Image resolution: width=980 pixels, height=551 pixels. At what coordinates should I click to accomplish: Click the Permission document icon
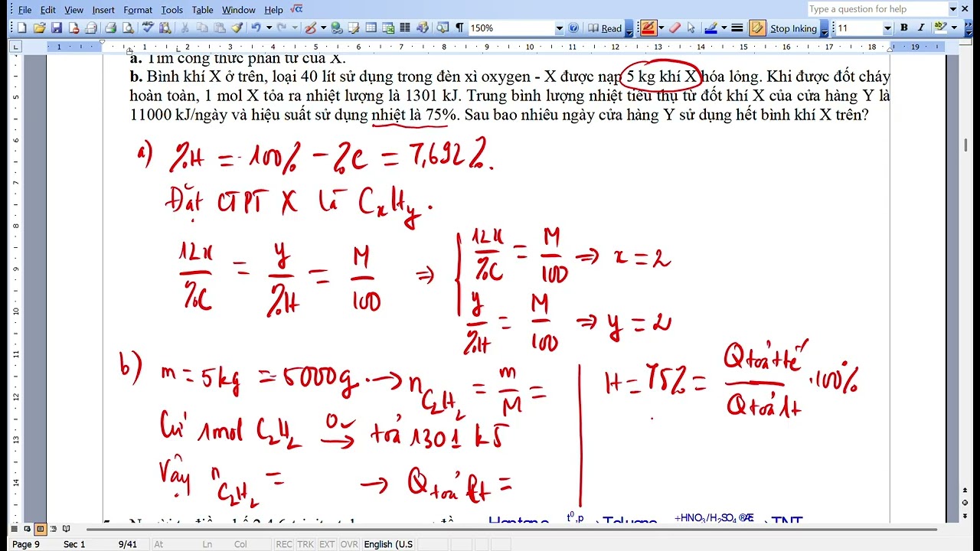click(74, 28)
